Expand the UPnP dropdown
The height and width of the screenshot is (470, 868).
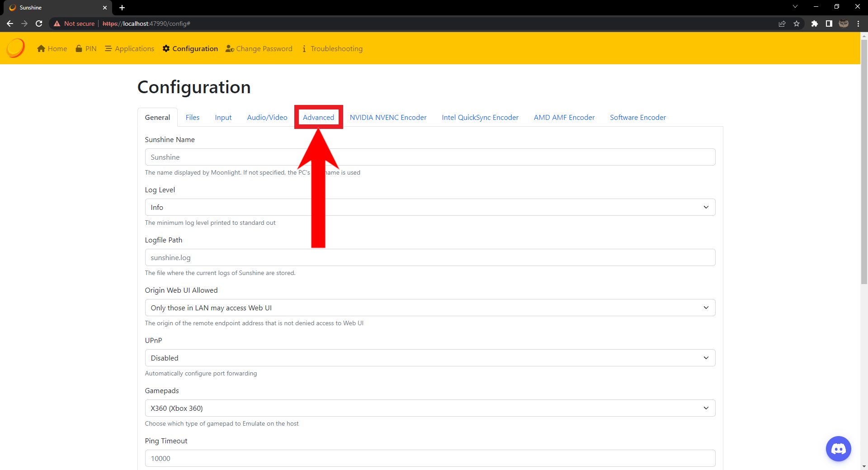pyautogui.click(x=430, y=358)
